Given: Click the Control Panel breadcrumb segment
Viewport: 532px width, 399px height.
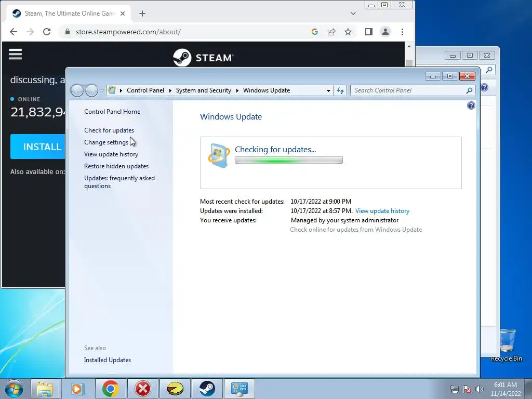Looking at the screenshot, I should point(145,90).
